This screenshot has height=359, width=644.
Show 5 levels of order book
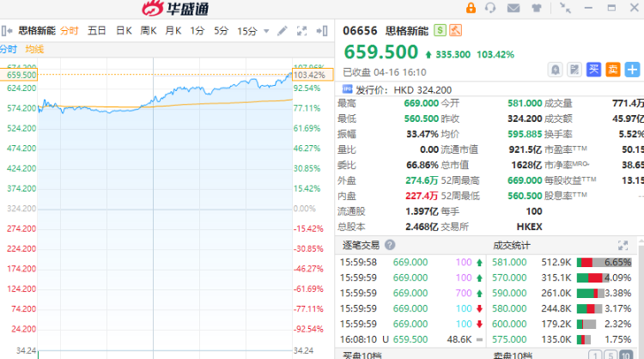pos(611,355)
